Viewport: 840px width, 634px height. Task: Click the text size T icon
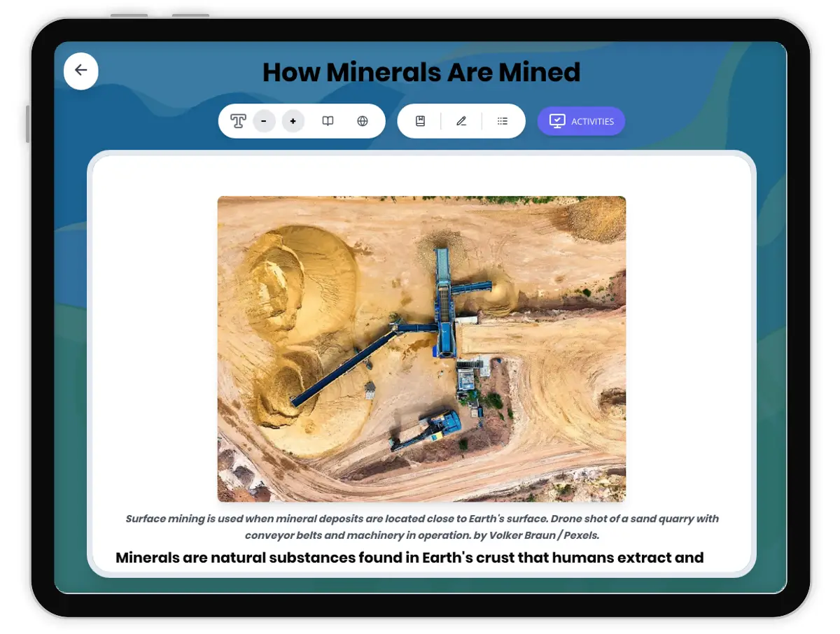pyautogui.click(x=238, y=121)
